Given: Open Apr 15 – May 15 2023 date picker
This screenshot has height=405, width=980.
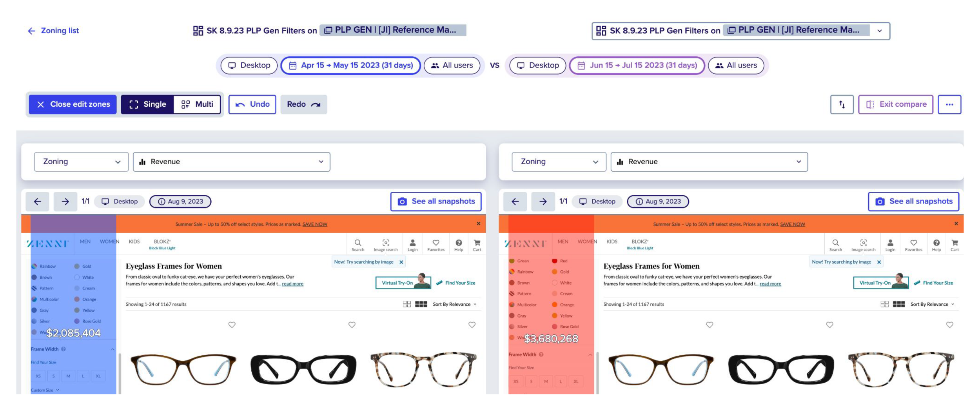Looking at the screenshot, I should tap(351, 65).
